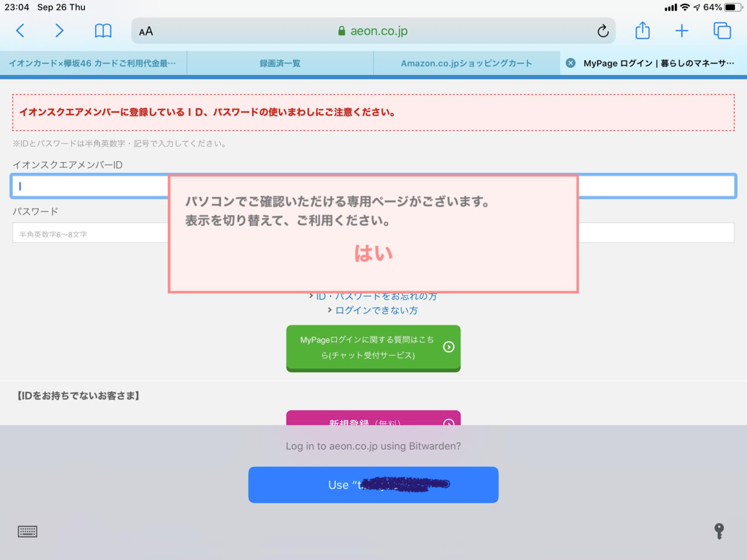Use the Bitwarden saved login button
747x560 pixels.
click(x=374, y=485)
